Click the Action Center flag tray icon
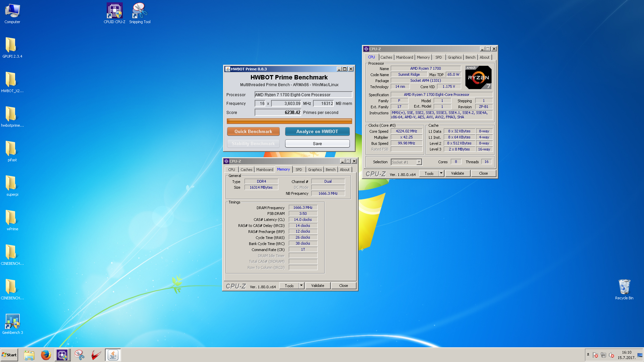The image size is (644, 362). [595, 355]
